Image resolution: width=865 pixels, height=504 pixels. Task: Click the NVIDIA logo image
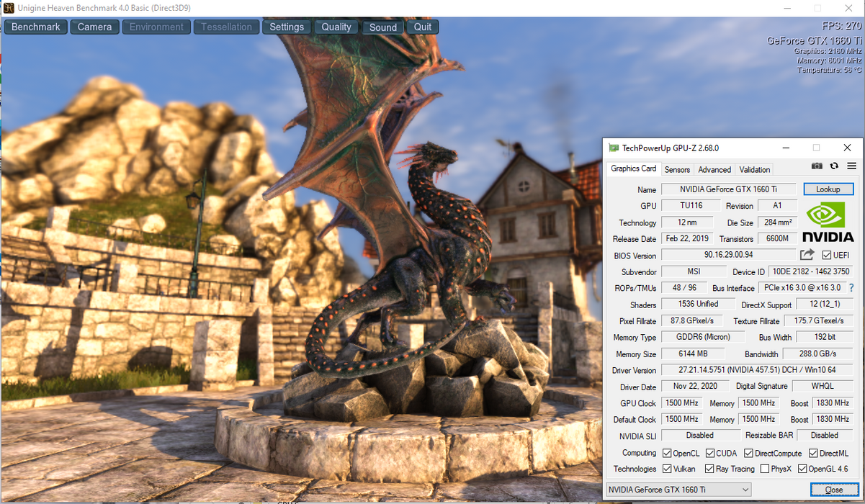tap(828, 222)
